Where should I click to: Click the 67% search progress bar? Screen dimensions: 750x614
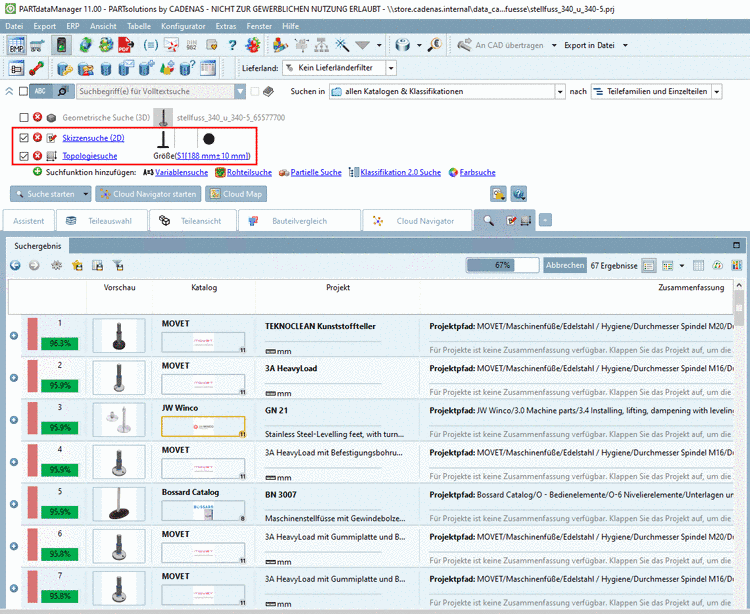[x=503, y=265]
